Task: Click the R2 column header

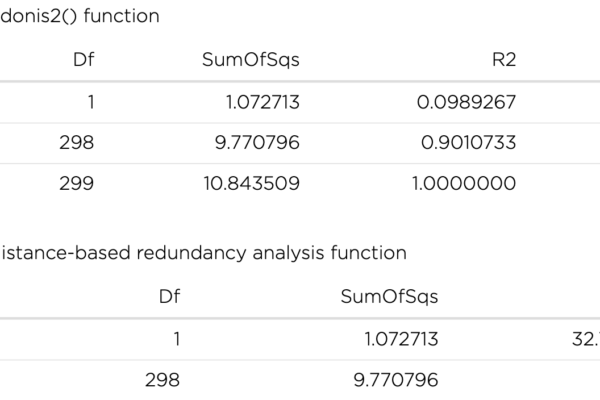Action: click(504, 59)
